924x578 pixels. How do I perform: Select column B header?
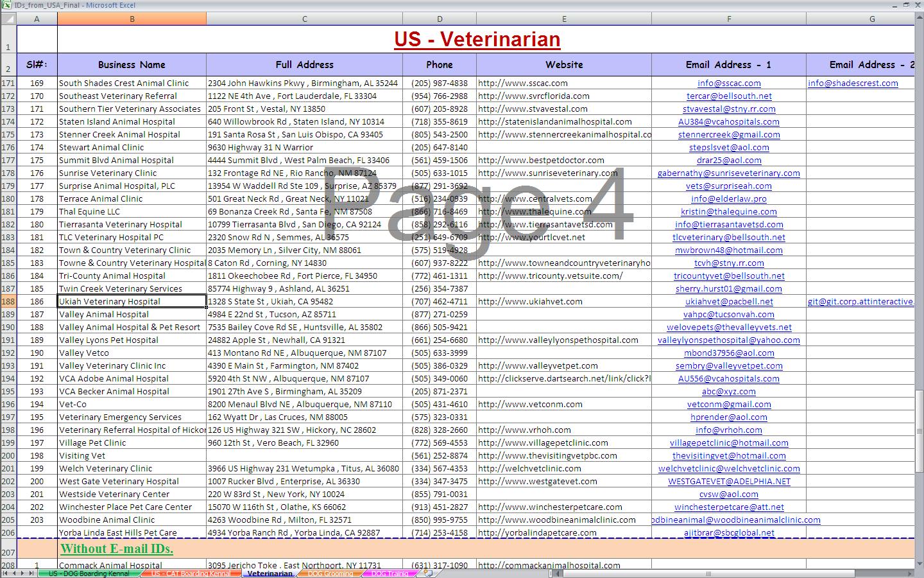click(132, 19)
